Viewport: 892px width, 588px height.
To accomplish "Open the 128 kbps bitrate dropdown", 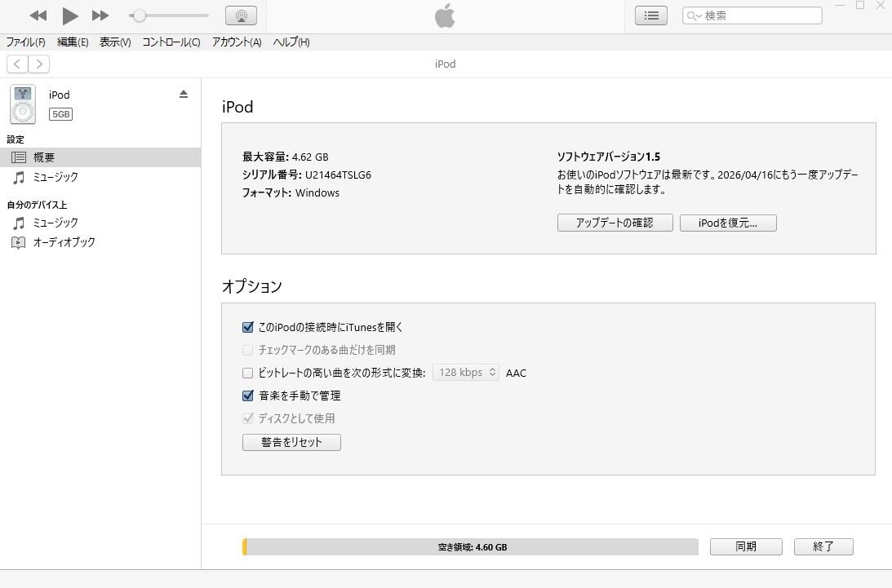I will 466,373.
